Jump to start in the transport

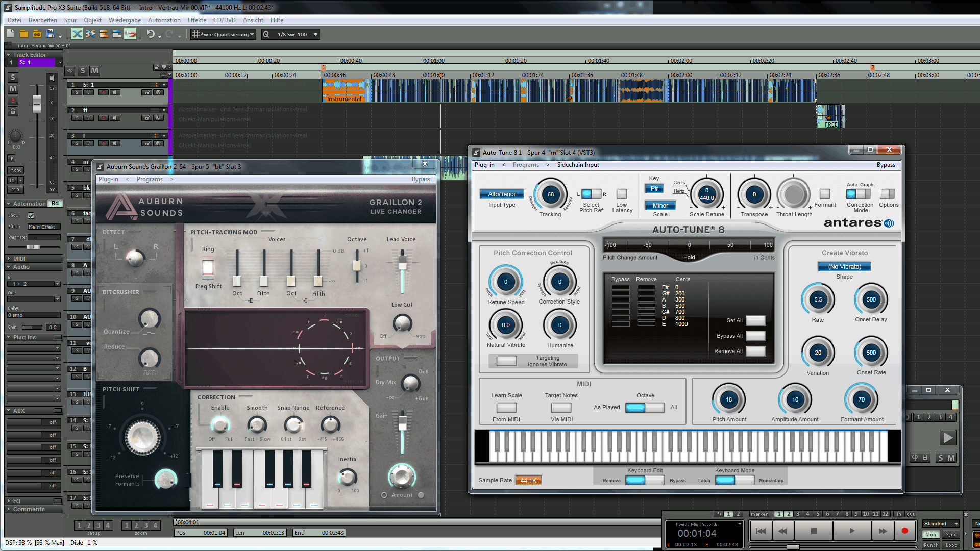pyautogui.click(x=761, y=531)
